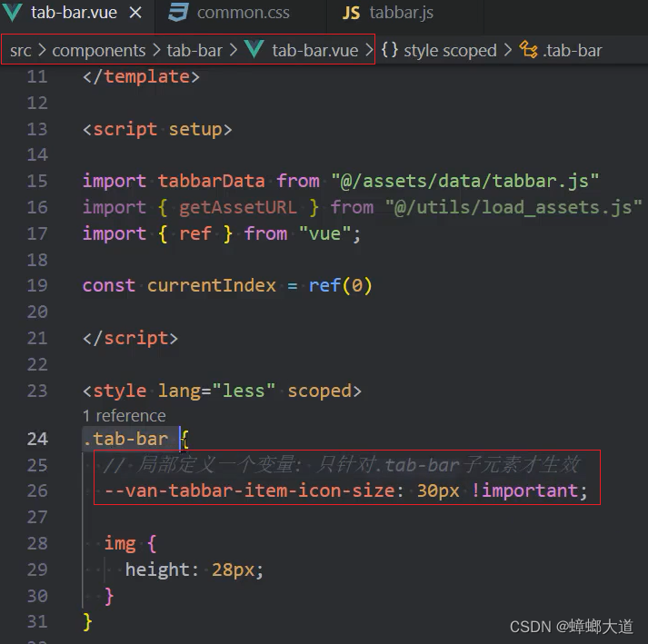The image size is (648, 644).
Task: Click '"@/utils/load_assets.js"' import path
Action: point(513,207)
